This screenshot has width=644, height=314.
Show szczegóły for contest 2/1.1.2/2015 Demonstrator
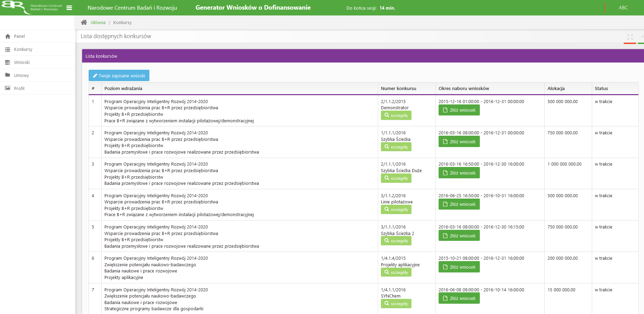(x=396, y=115)
